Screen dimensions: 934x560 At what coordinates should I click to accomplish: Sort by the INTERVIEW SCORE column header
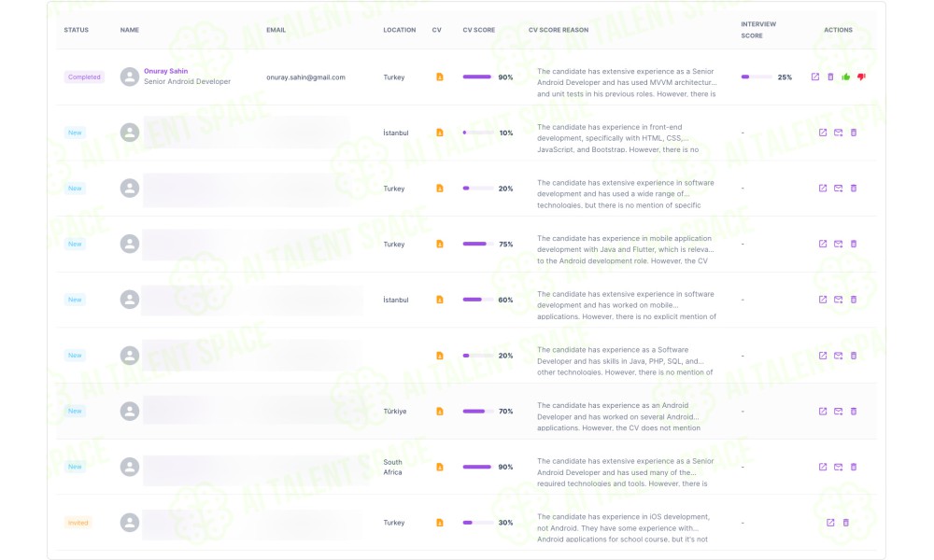click(x=758, y=30)
